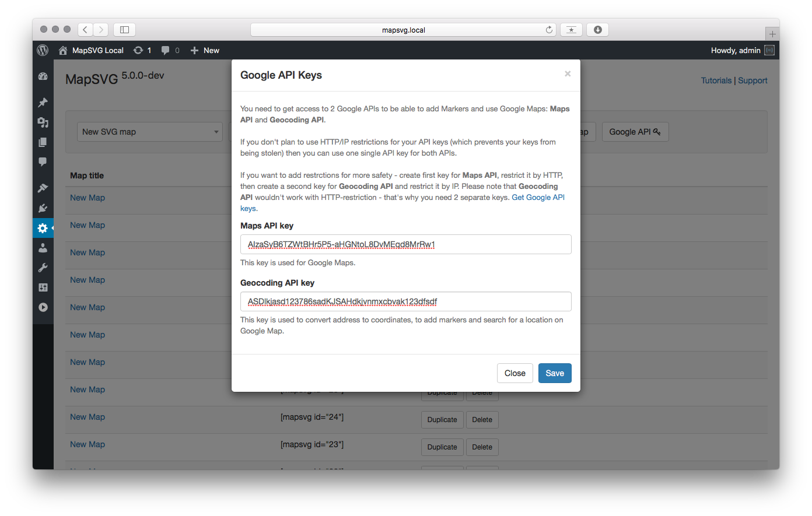Open MapSVG Local site home link
Image resolution: width=812 pixels, height=516 pixels.
tap(91, 50)
